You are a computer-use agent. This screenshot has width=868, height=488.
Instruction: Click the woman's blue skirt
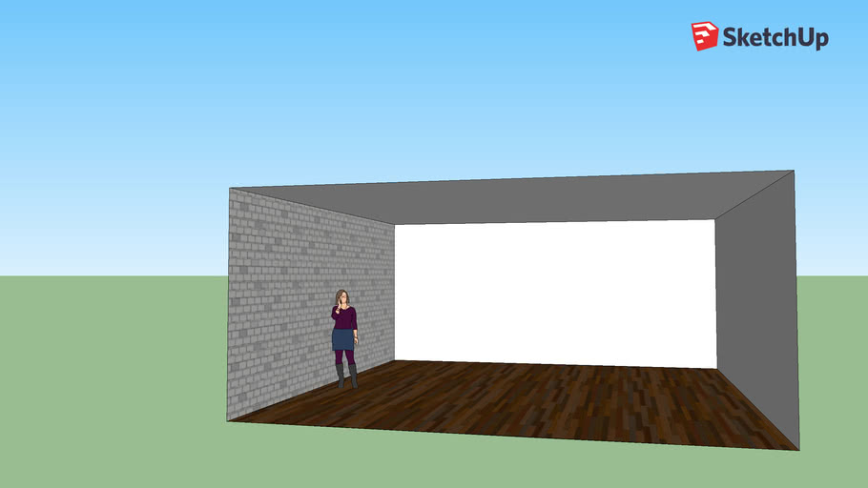343,340
